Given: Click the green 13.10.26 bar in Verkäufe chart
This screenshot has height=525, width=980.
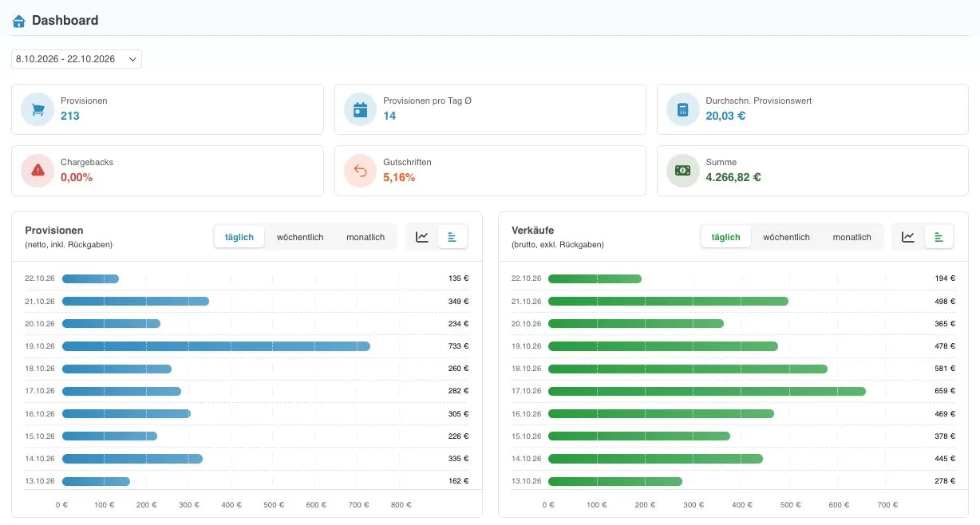Looking at the screenshot, I should pyautogui.click(x=615, y=481).
